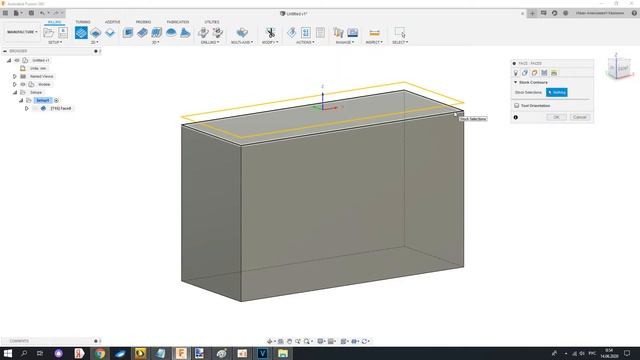Click Cancel in the Face dialog
The height and width of the screenshot is (360, 640).
580,117
